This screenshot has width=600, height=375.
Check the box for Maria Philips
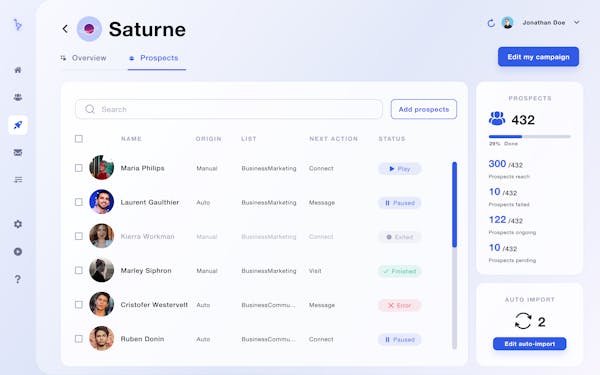[79, 168]
